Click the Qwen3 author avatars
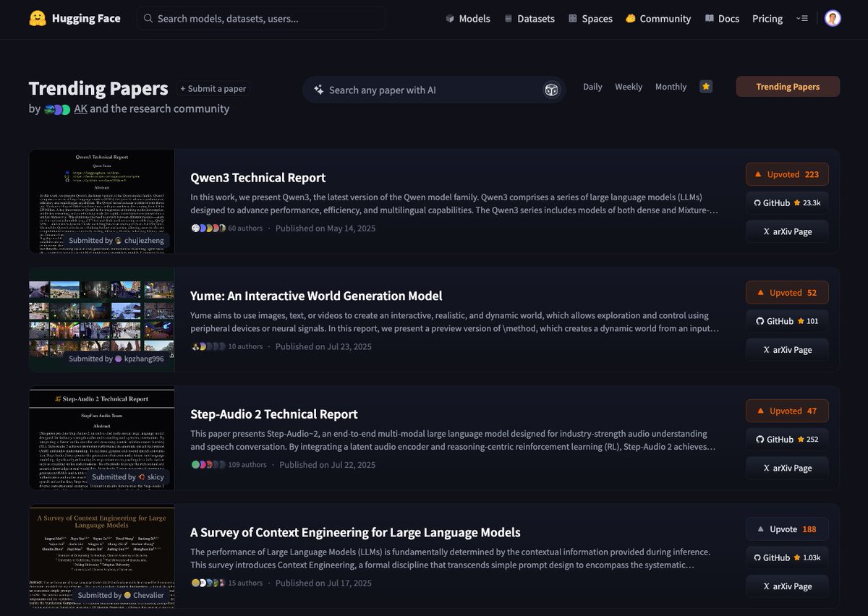 208,228
